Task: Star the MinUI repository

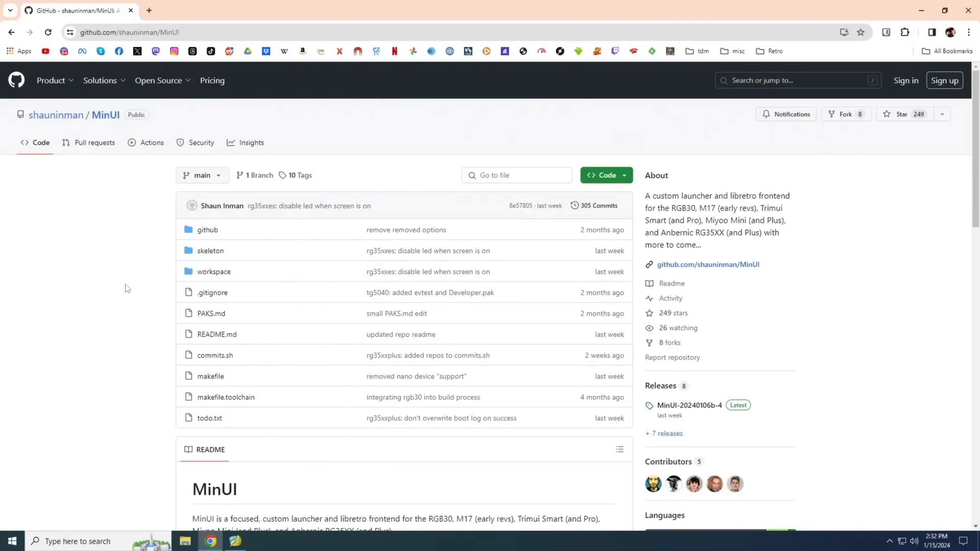Action: (905, 114)
